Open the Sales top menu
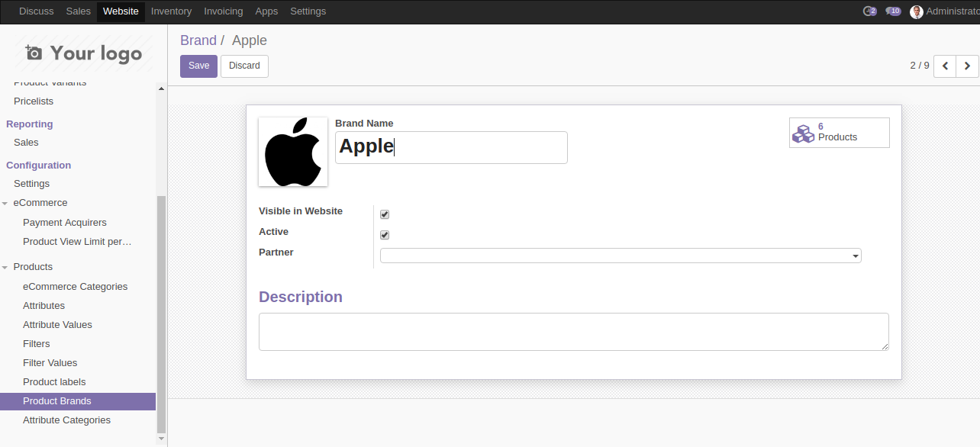 click(x=79, y=11)
